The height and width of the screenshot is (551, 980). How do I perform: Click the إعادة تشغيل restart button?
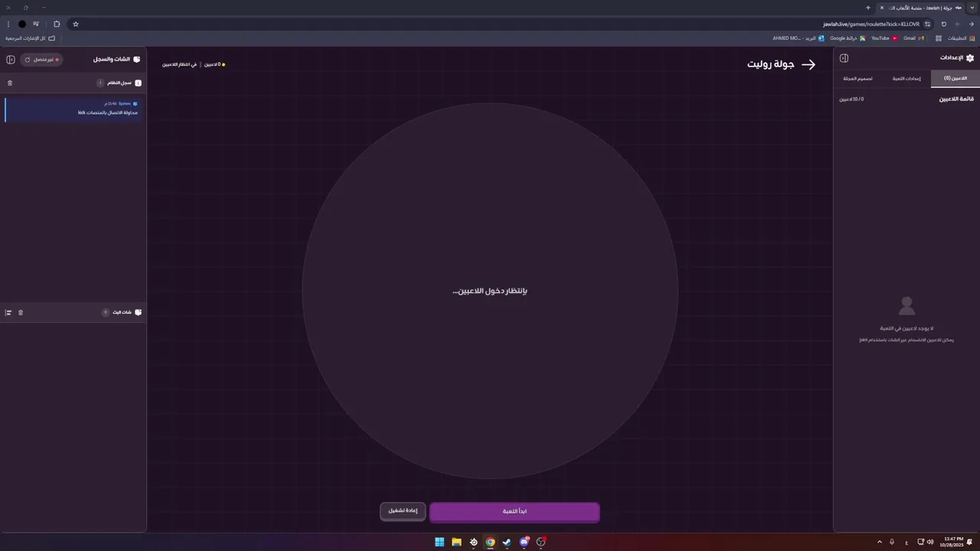tap(403, 511)
